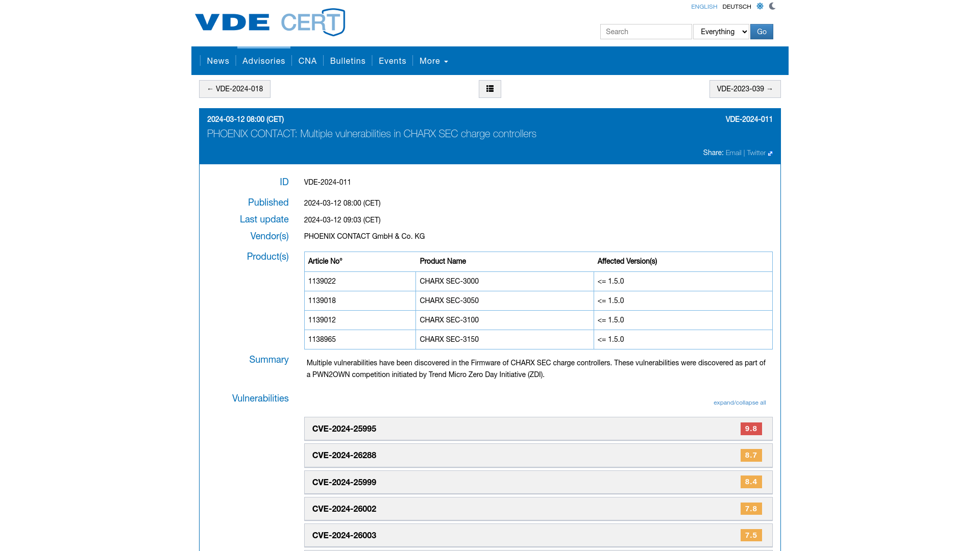Click the Product(s) section label
980x551 pixels.
pyautogui.click(x=267, y=257)
